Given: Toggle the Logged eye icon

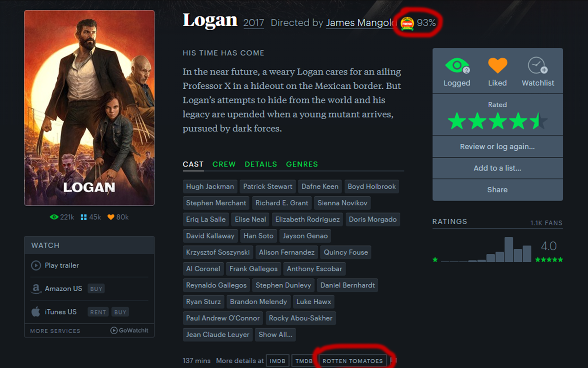Looking at the screenshot, I should [457, 66].
